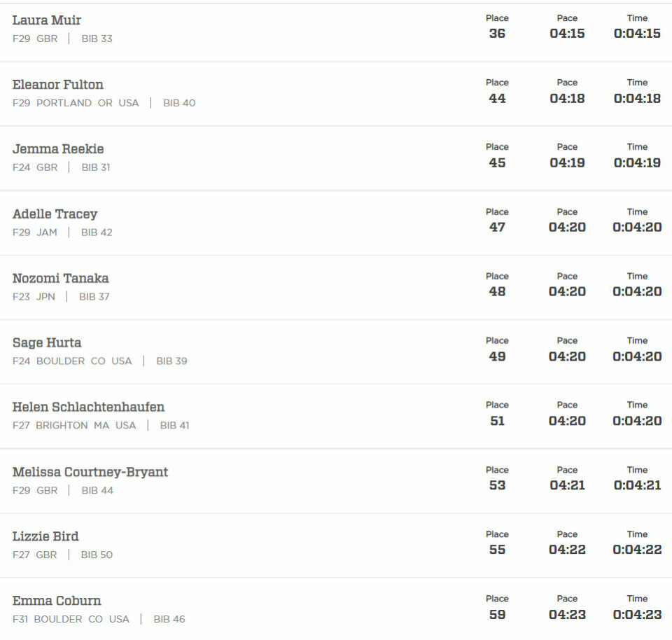Select Jemma Reekie's name

58,148
